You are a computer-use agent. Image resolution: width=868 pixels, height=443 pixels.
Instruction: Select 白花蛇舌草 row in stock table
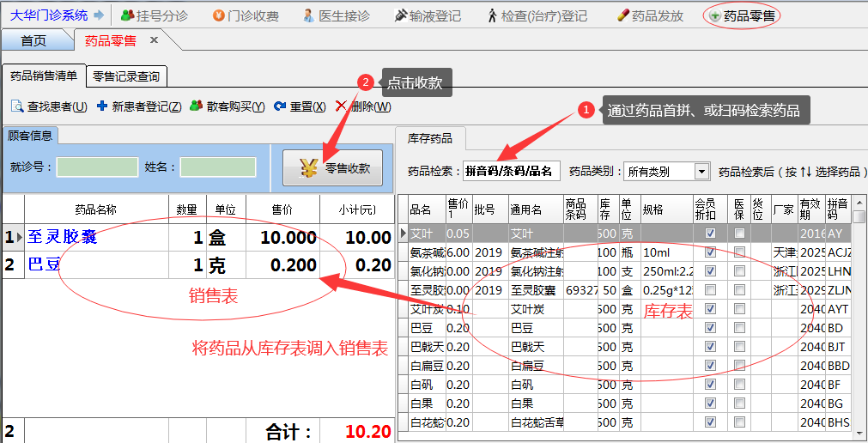pos(624,422)
